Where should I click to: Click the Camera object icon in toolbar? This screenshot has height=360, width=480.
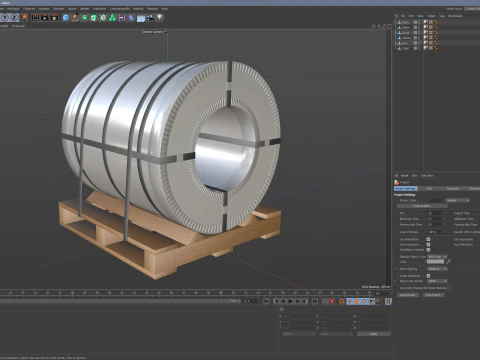(x=150, y=17)
